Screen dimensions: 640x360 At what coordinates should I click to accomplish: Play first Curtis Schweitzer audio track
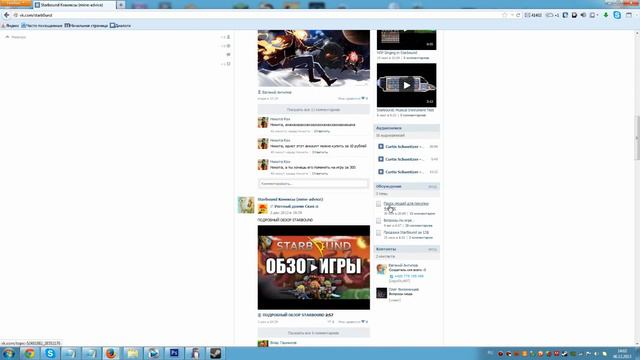pos(380,147)
